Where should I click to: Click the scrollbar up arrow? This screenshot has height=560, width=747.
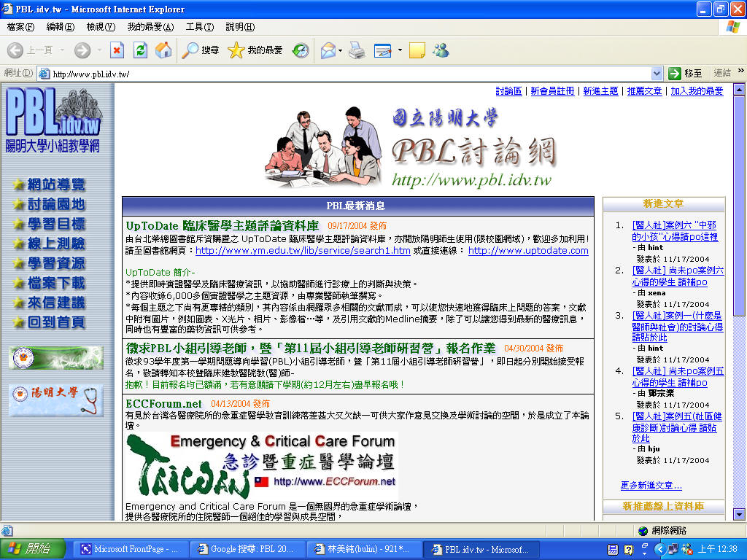[x=739, y=89]
